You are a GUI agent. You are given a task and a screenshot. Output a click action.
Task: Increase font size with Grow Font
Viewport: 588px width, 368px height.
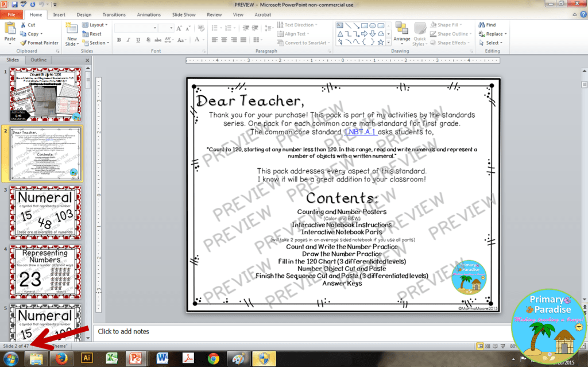pyautogui.click(x=179, y=28)
